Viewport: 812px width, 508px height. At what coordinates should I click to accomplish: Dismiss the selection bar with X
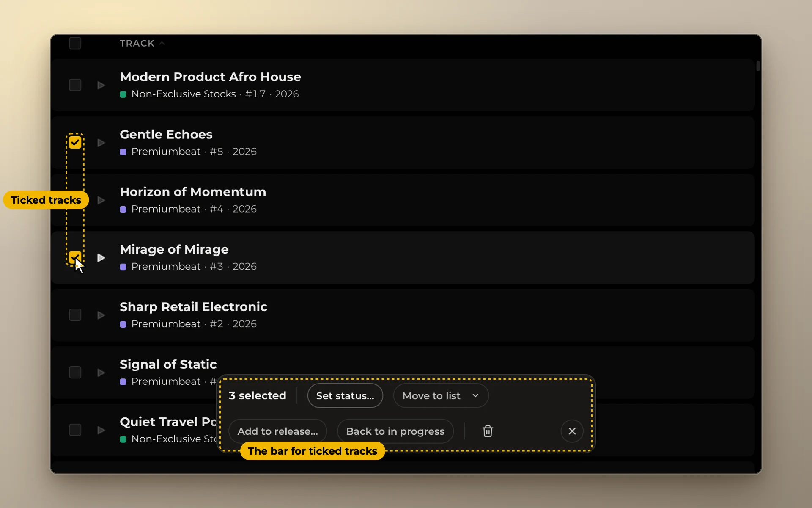point(572,431)
